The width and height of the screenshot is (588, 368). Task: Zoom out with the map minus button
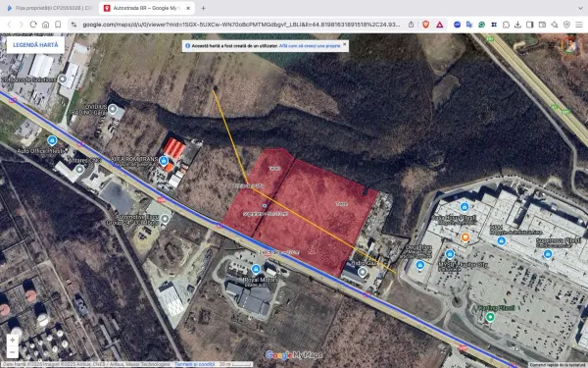13,352
